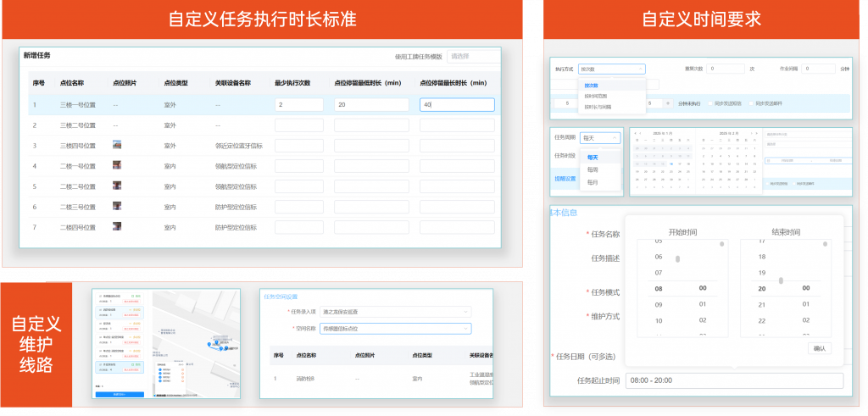Open the 执行方式 dropdown
The width and height of the screenshot is (868, 416).
613,69
